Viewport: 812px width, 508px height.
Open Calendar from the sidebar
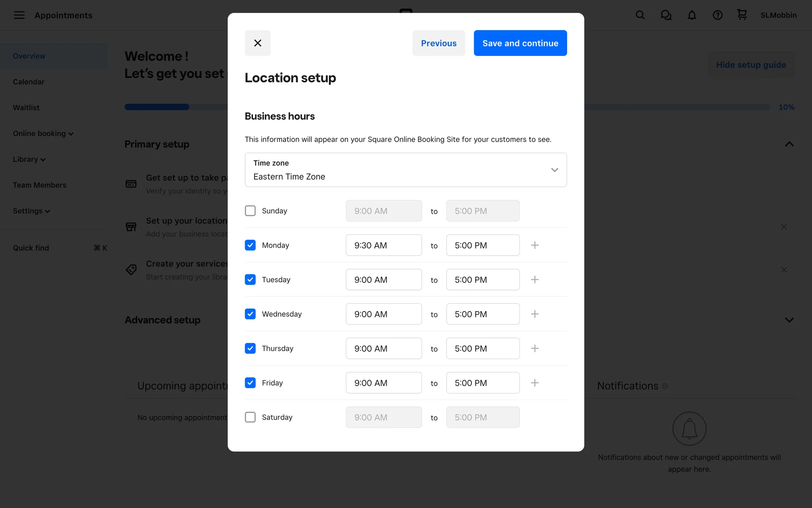click(28, 82)
